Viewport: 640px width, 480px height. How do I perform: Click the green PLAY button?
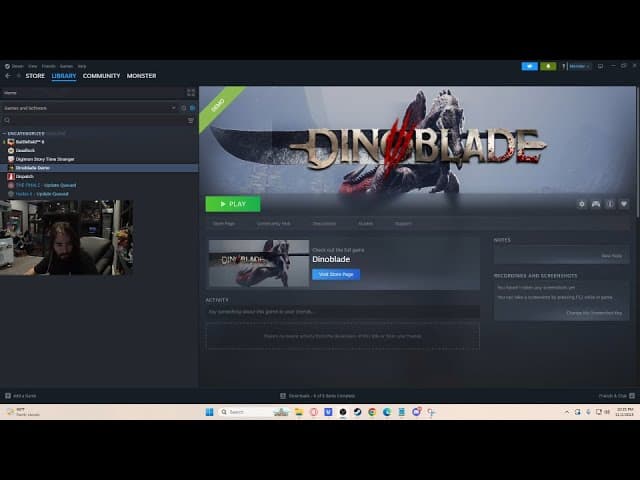tap(233, 204)
